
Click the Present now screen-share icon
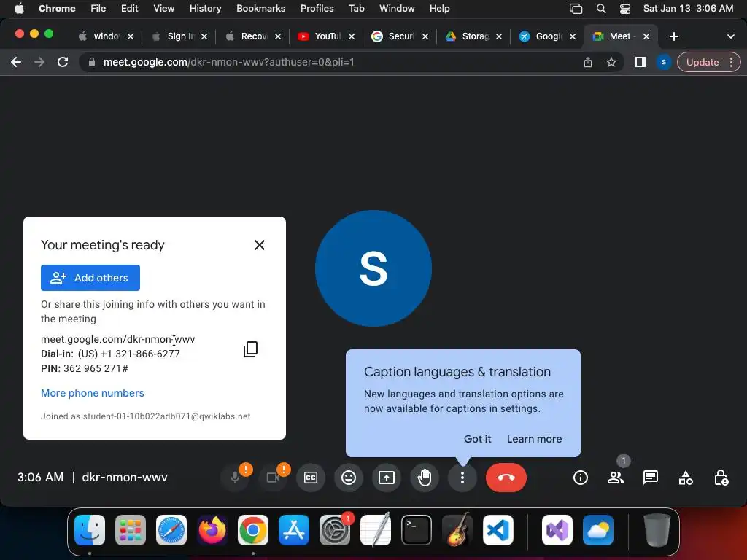387,477
